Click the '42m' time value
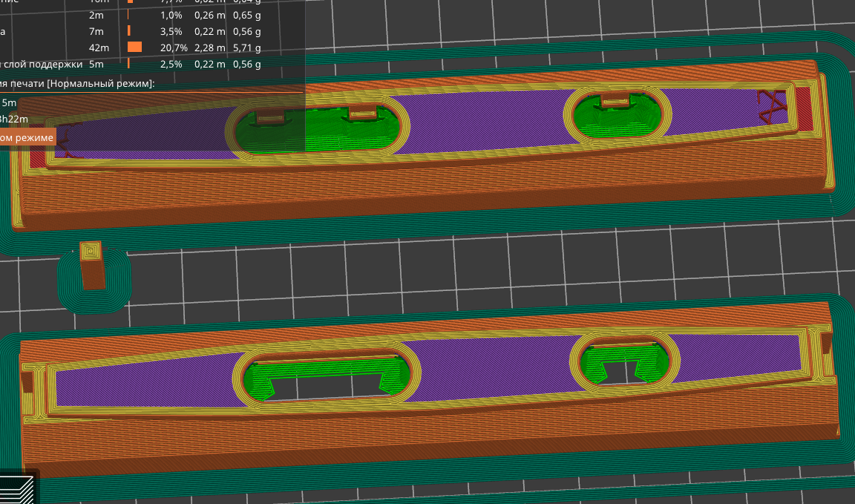 tap(99, 48)
